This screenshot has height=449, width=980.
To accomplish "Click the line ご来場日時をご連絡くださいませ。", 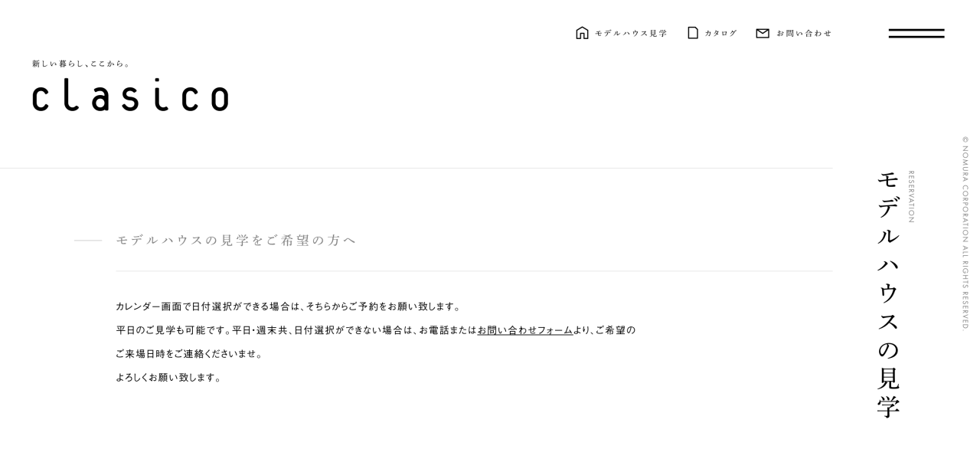I will (190, 354).
